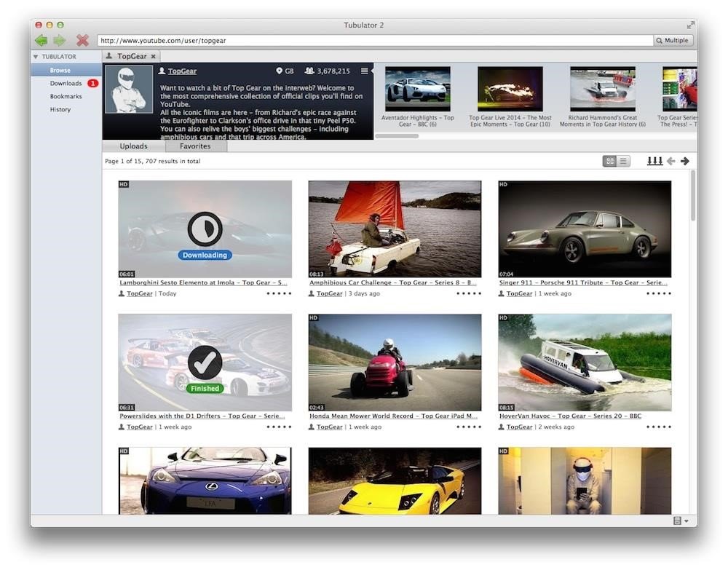Click the GB location pin icon
This screenshot has width=728, height=570.
click(279, 71)
